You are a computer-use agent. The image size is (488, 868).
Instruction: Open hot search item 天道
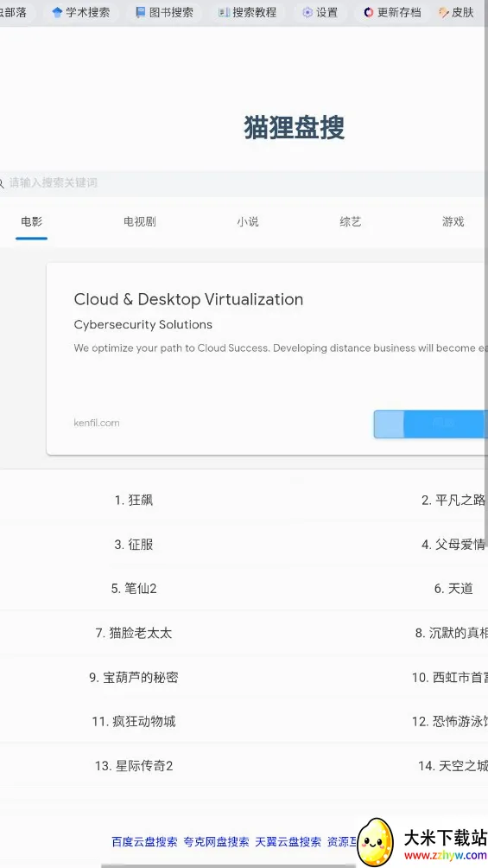[453, 589]
